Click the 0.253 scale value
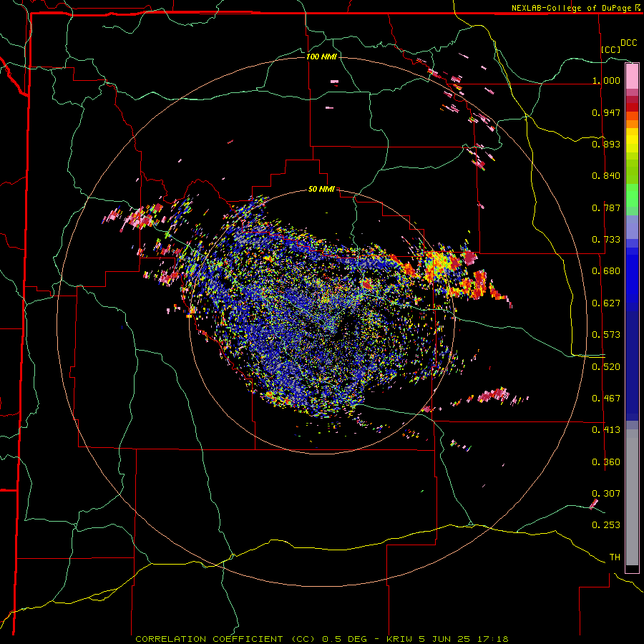 click(606, 525)
